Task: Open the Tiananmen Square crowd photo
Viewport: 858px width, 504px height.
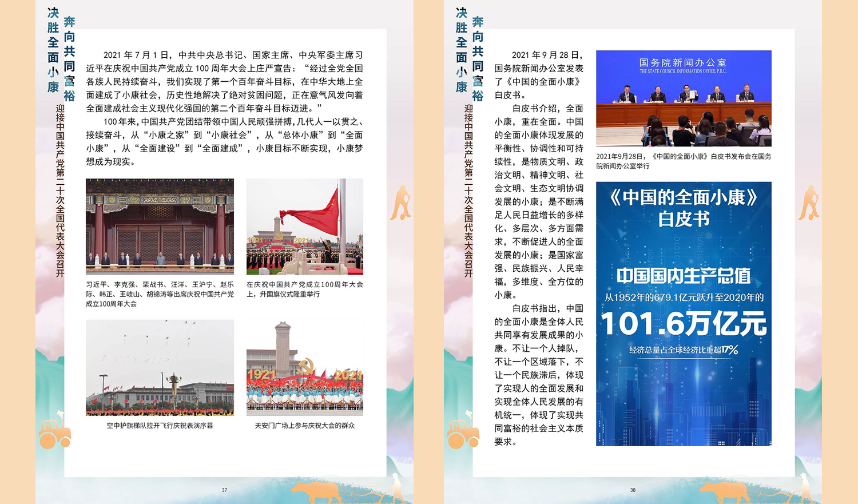Action: coord(304,367)
